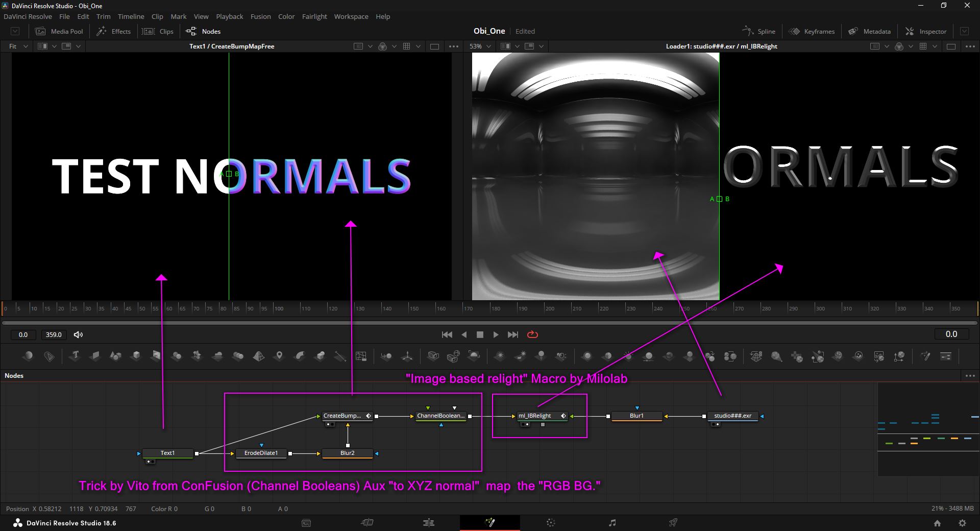Click the playback range scrollbar below ruler

[x=490, y=323]
